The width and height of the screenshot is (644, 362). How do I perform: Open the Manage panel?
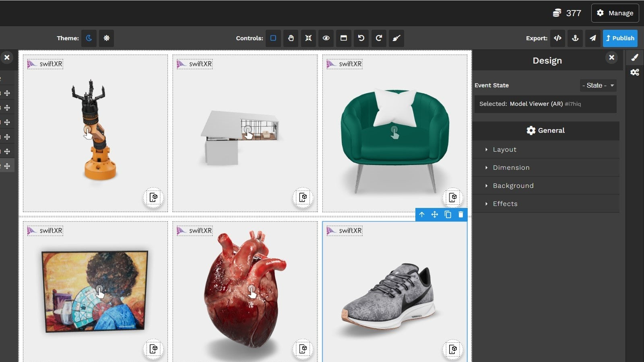click(x=615, y=13)
